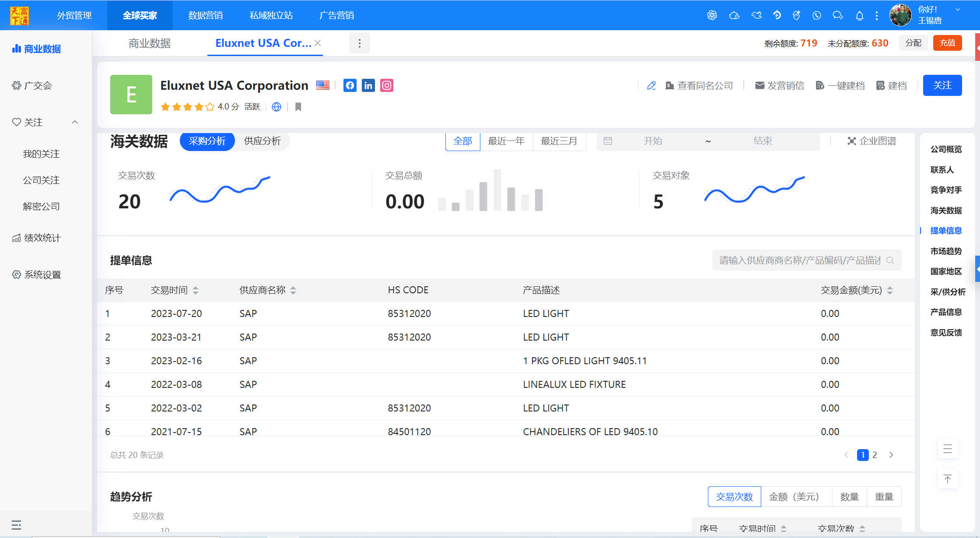Select 重量 in trend analysis

click(884, 497)
